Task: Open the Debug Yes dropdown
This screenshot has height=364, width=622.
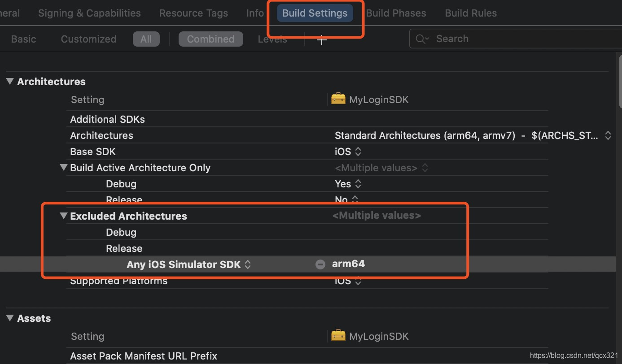Action: pos(358,184)
